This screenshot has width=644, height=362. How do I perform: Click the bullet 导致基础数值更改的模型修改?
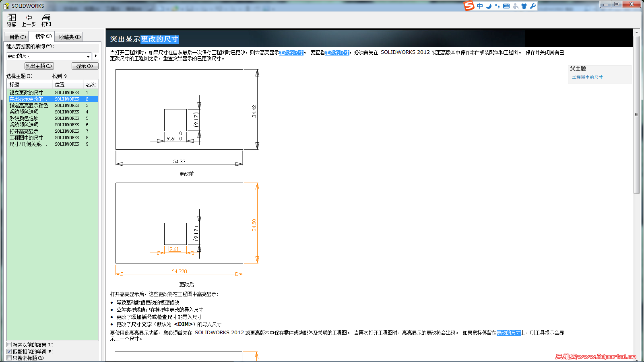point(148,302)
